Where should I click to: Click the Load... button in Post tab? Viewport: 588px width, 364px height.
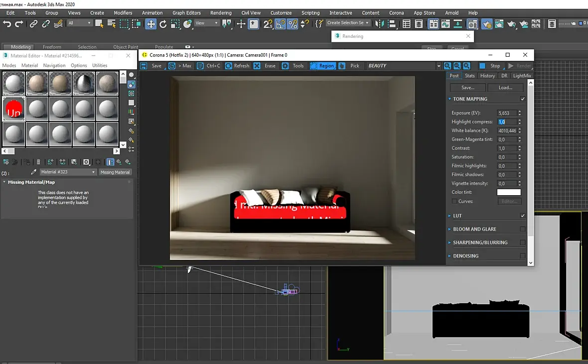click(x=505, y=88)
